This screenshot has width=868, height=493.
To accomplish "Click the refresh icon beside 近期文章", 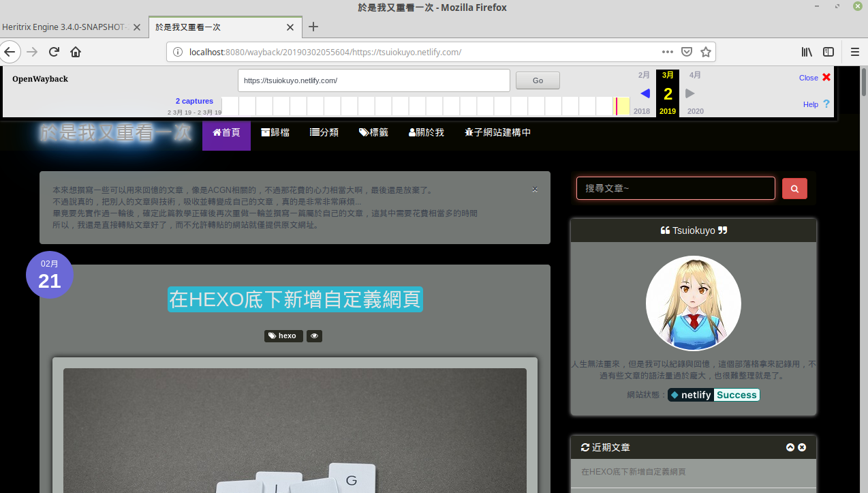I will pos(585,447).
